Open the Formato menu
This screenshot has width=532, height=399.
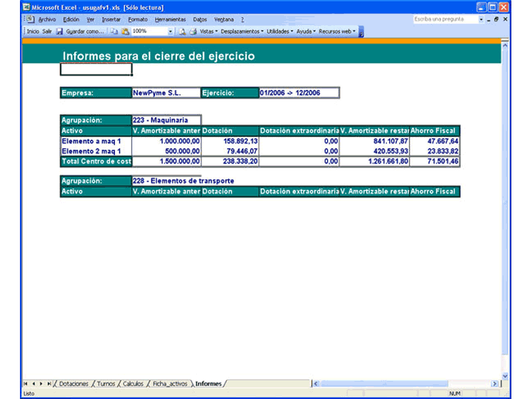[138, 20]
